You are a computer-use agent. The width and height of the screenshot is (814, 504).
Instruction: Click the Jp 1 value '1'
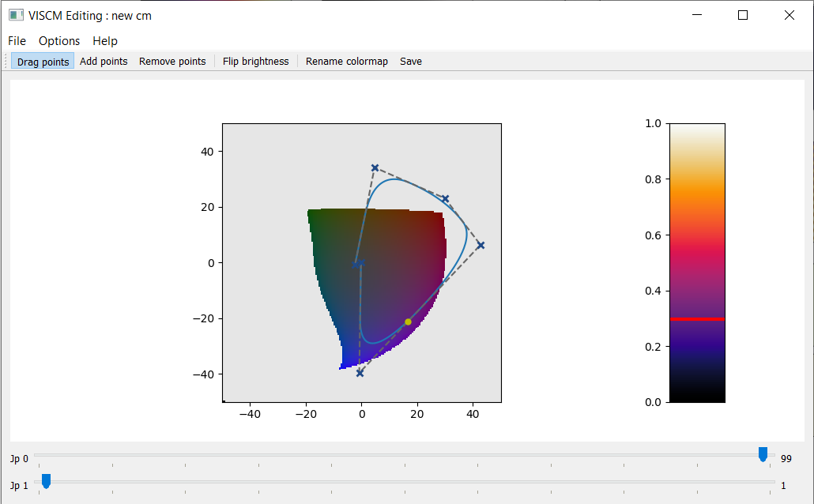coord(783,485)
